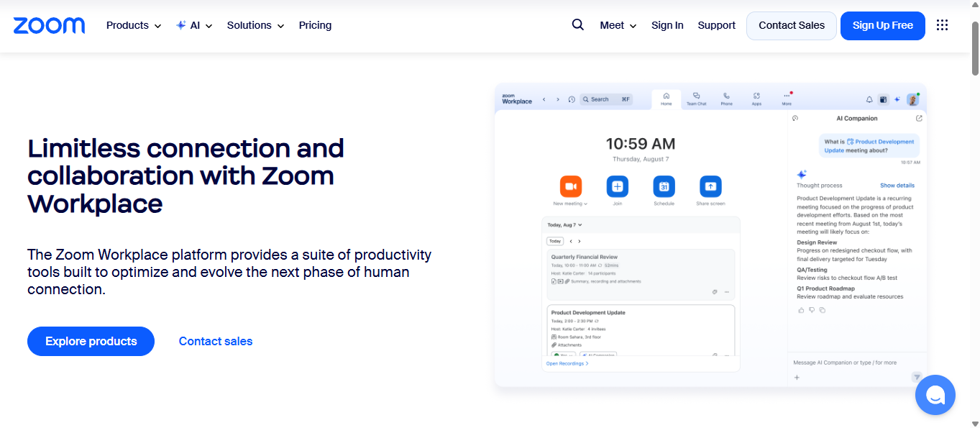Go to the Support page

(716, 25)
